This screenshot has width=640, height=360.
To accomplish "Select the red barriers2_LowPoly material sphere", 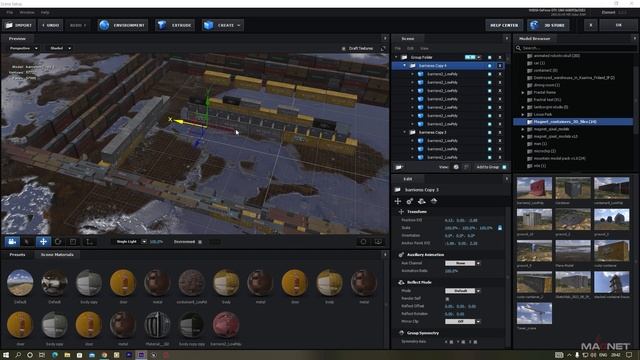I will click(x=226, y=325).
